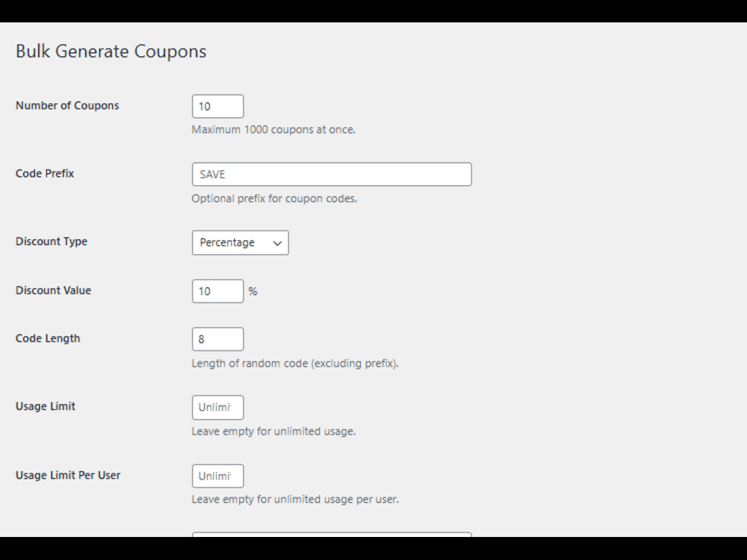
Task: Click the chevron arrow in the Percentage select
Action: click(278, 243)
